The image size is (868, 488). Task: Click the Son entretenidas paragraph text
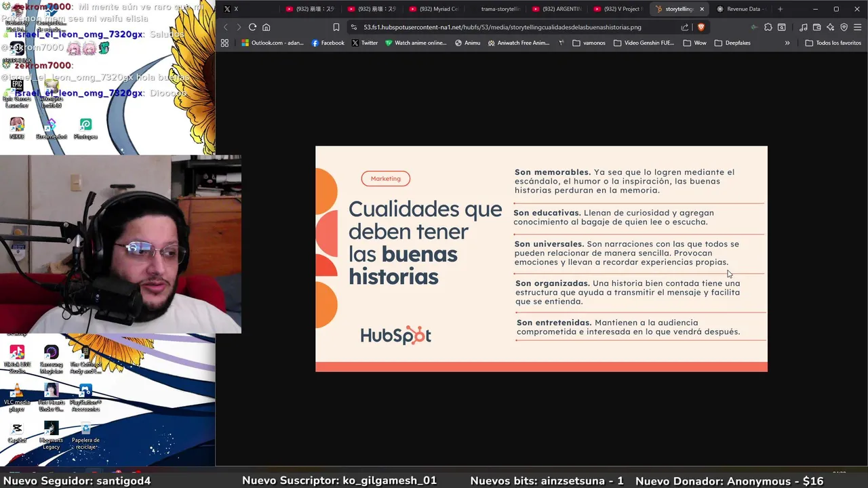(x=628, y=327)
